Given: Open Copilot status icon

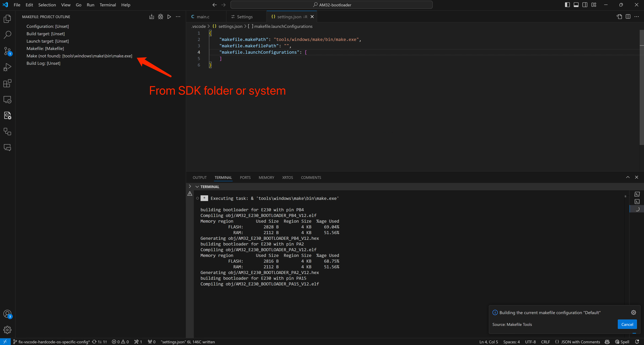Looking at the screenshot, I should point(607,342).
